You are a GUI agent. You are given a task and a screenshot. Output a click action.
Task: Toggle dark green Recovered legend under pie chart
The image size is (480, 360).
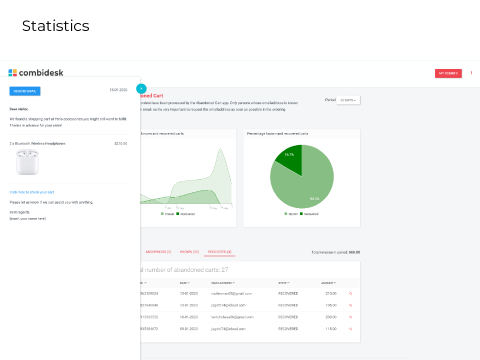click(x=309, y=214)
